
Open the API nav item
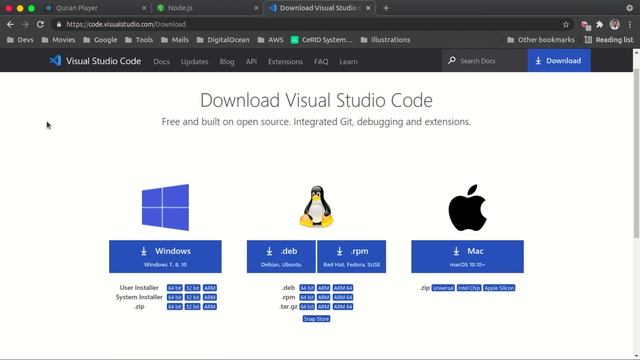[251, 61]
